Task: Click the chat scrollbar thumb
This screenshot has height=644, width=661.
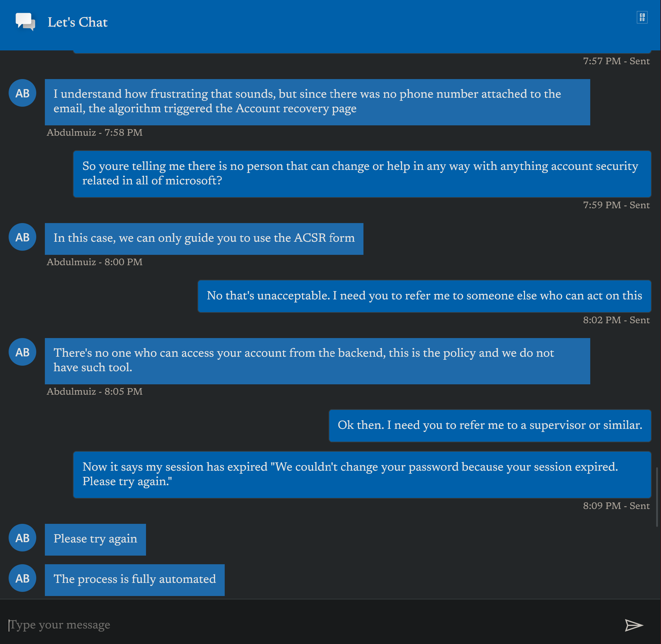Action: 657,497
